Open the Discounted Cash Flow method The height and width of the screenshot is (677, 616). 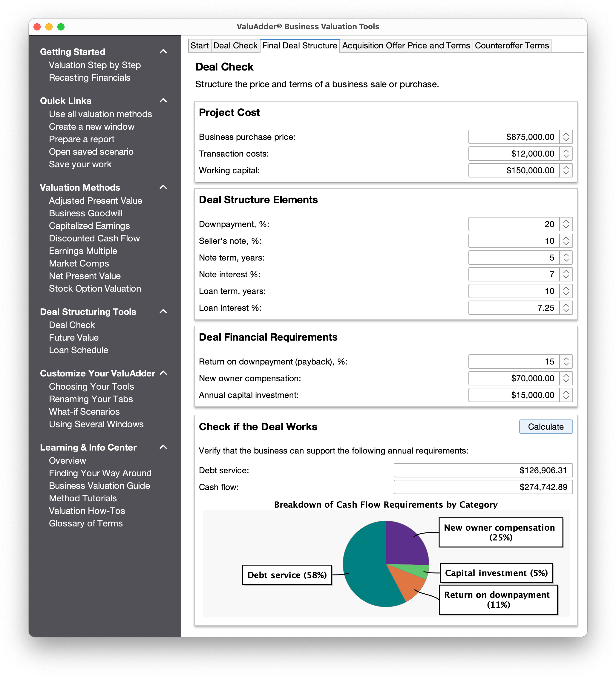(95, 238)
